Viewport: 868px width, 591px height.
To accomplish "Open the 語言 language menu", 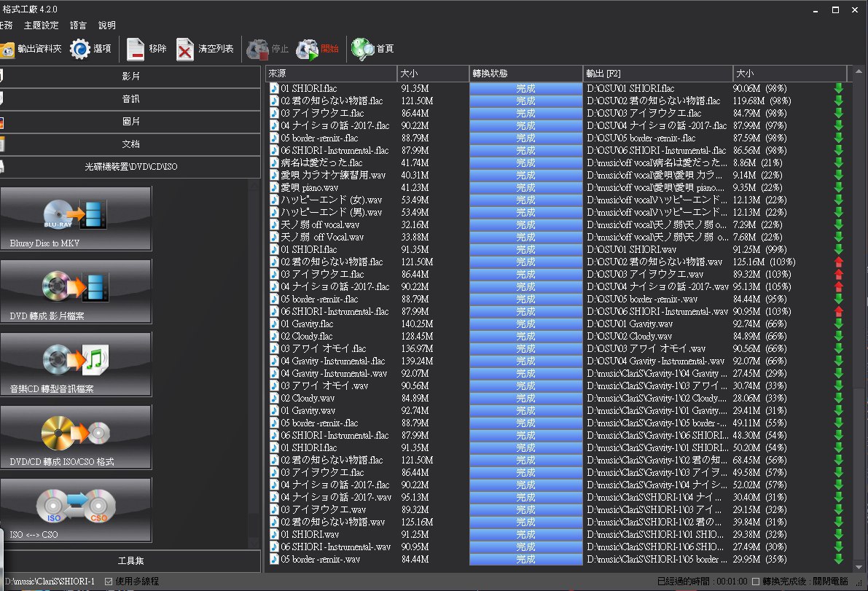I will (x=79, y=25).
